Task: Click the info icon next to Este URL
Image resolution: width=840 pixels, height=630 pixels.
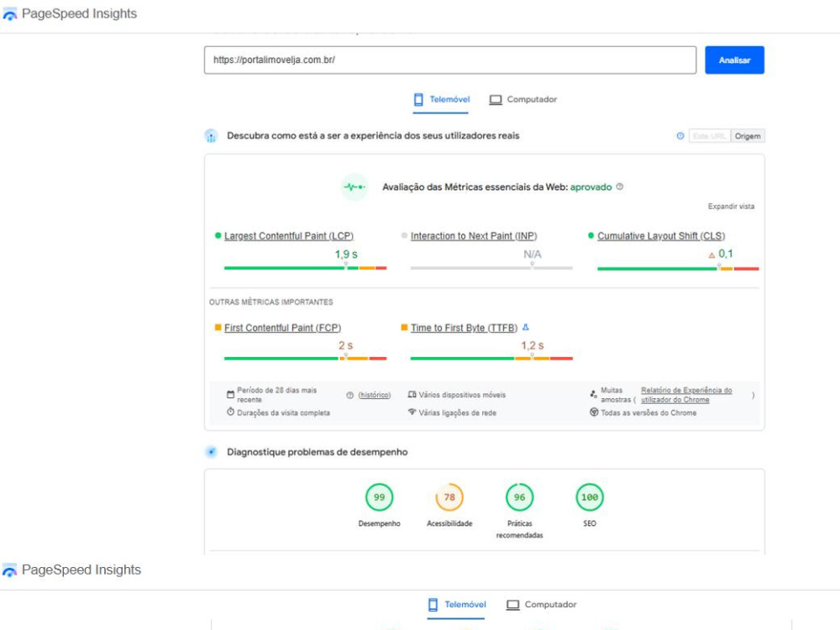Action: click(680, 136)
